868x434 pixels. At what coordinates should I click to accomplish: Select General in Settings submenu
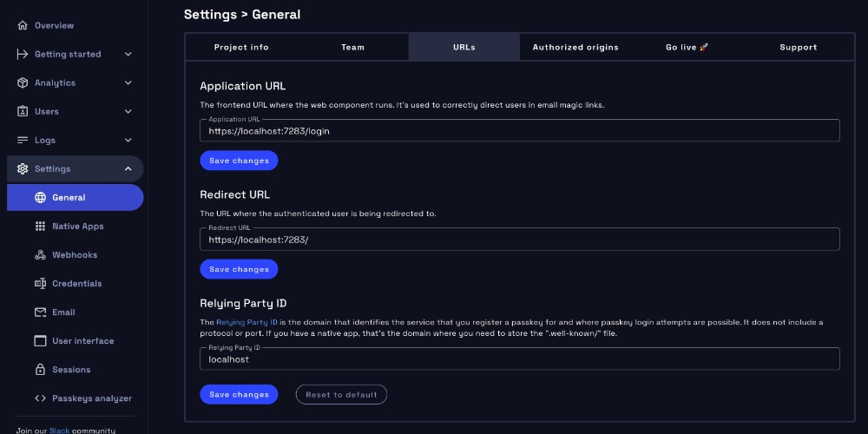75,198
